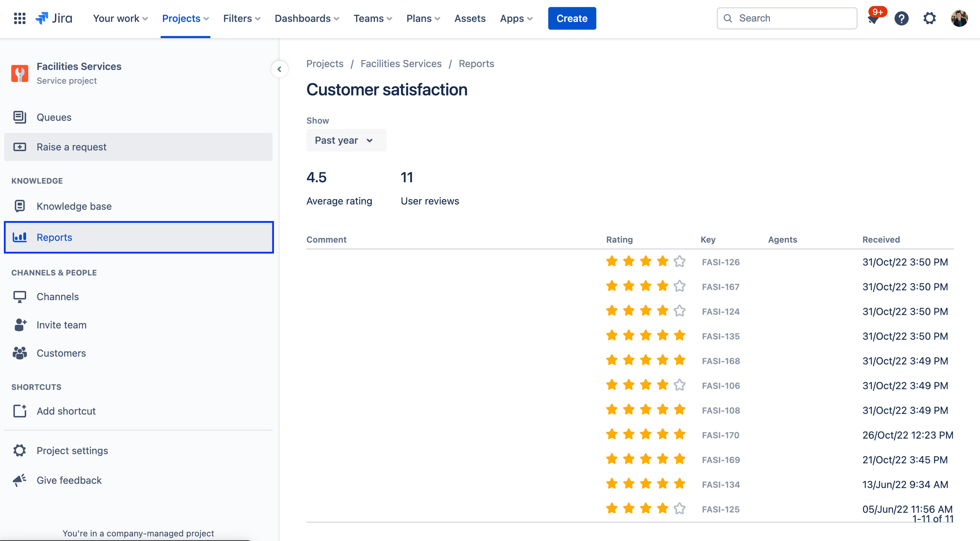This screenshot has width=980, height=541.
Task: Click the Invite team icon
Action: (x=19, y=324)
